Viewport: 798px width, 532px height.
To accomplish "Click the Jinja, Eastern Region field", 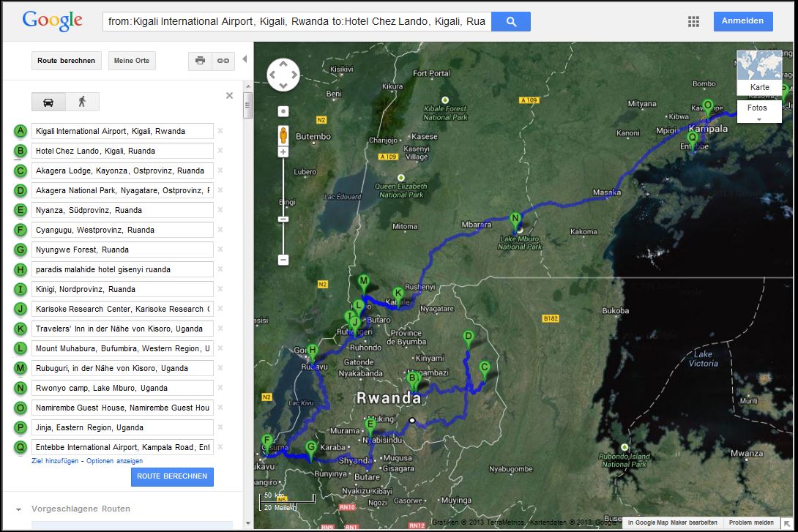I will (122, 428).
